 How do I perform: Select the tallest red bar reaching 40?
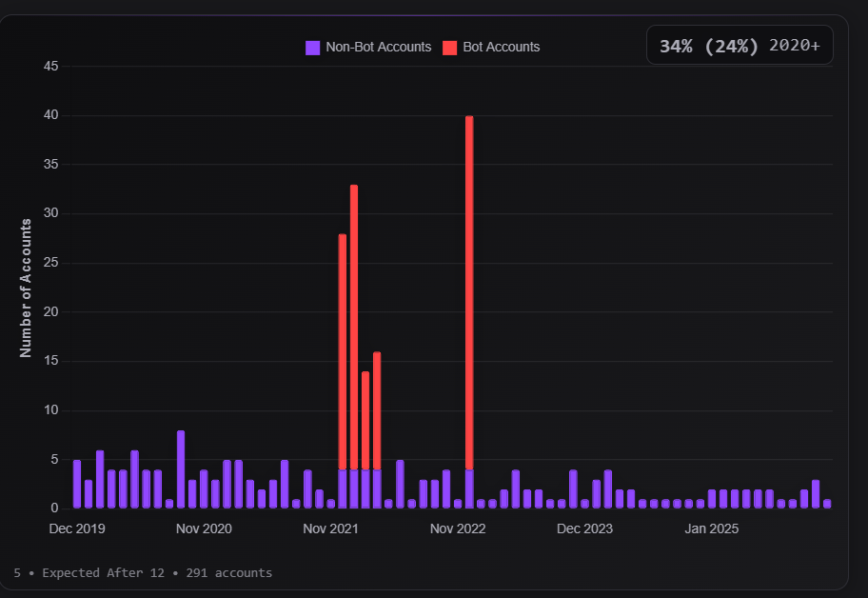click(469, 293)
